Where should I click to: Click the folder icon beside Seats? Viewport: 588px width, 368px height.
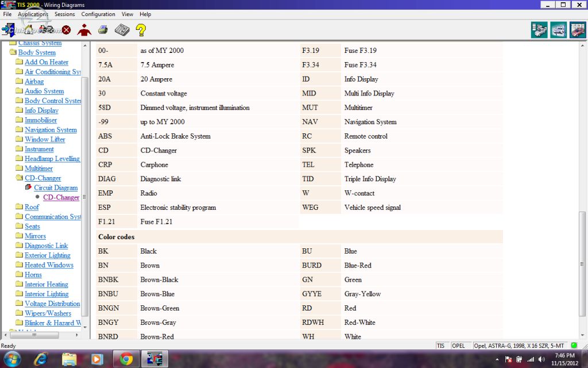click(20, 226)
